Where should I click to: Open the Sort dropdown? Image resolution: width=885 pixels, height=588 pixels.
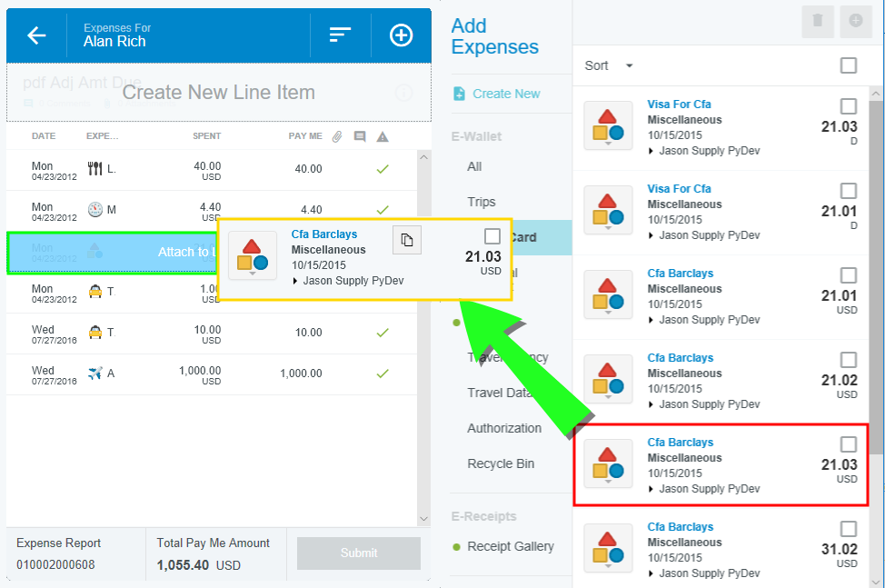click(609, 65)
